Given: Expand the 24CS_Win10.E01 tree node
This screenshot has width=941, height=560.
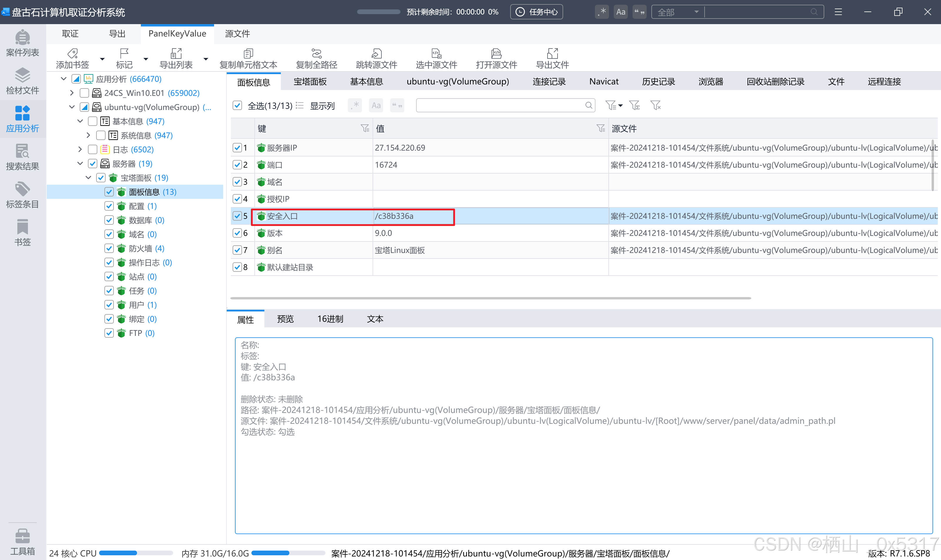Looking at the screenshot, I should coord(72,93).
